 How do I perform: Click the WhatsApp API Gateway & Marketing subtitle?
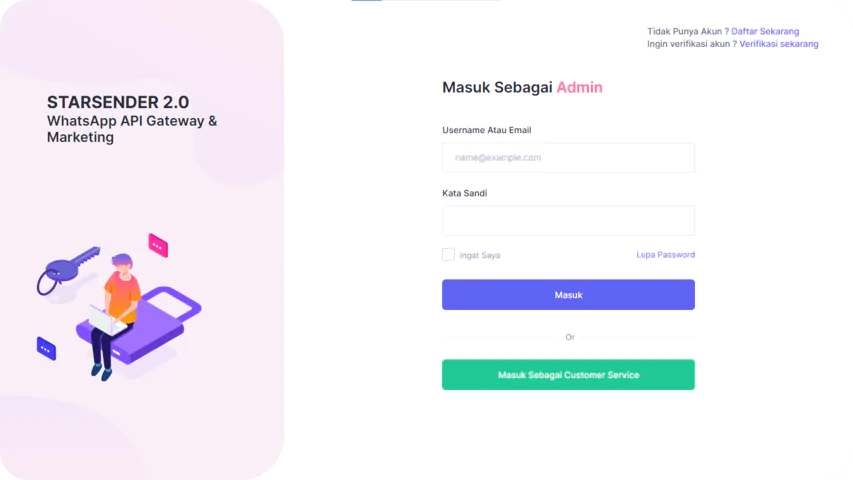131,129
